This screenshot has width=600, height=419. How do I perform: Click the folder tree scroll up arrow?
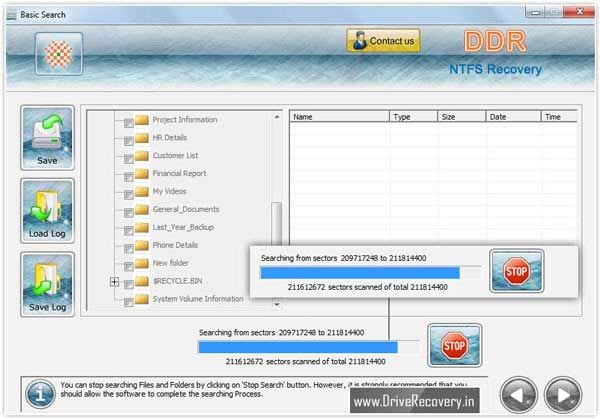[x=277, y=117]
